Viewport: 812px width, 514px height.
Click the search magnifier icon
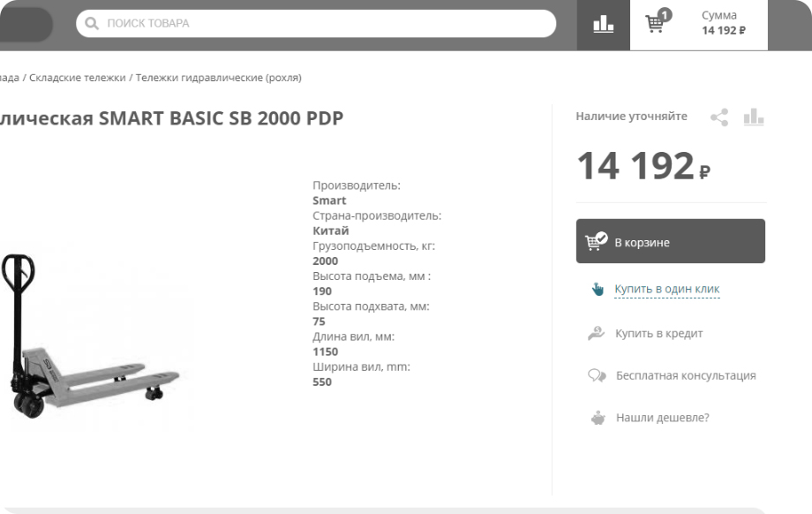[92, 24]
